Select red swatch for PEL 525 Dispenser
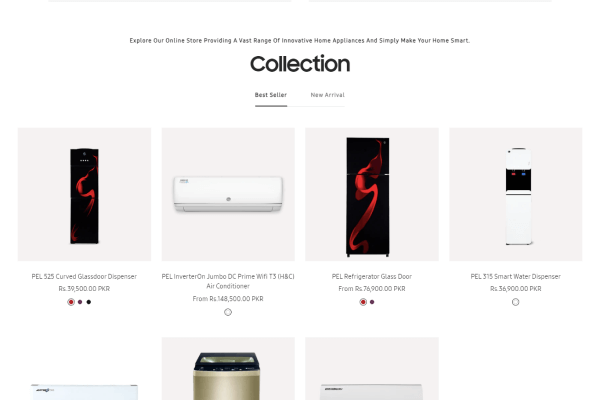This screenshot has height=400, width=600. (x=71, y=302)
